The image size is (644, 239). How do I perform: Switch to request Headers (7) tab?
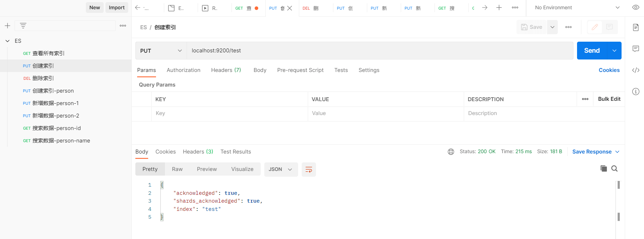(x=226, y=70)
